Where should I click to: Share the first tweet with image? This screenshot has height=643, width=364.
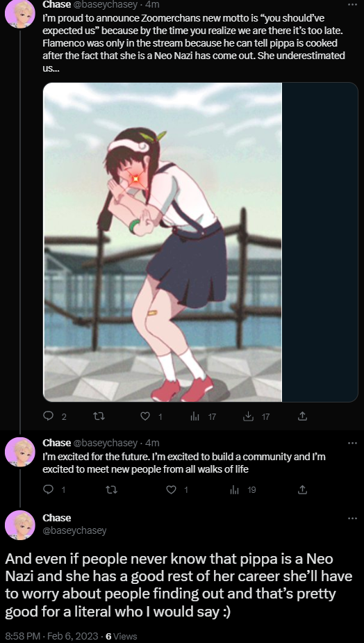click(x=302, y=416)
